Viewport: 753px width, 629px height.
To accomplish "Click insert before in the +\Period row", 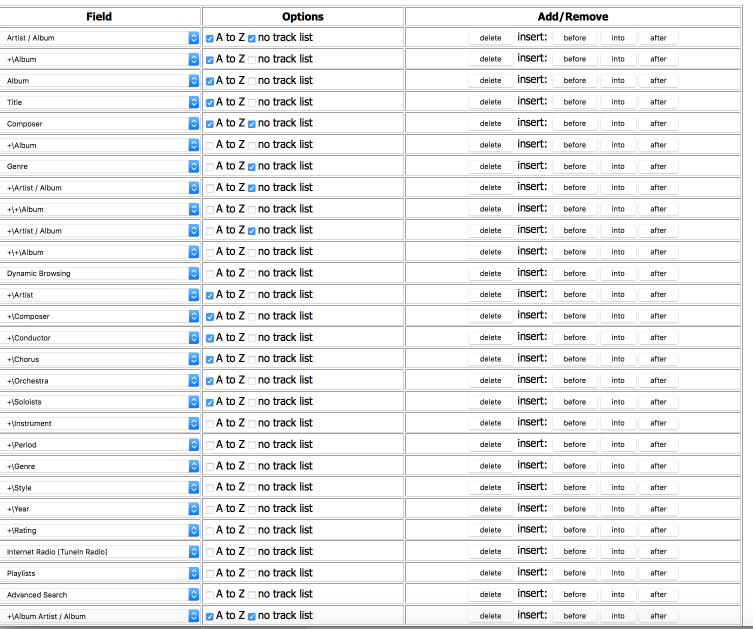I will pyautogui.click(x=574, y=445).
